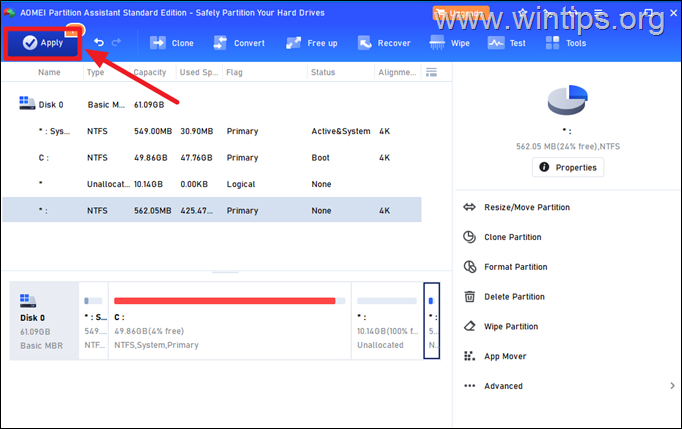Click the Properties button

[568, 168]
